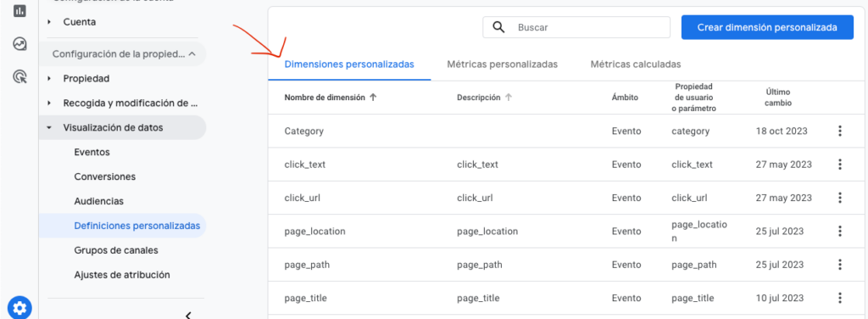Sort by Nombre de dimensión arrow
The height and width of the screenshot is (319, 868).
click(373, 97)
